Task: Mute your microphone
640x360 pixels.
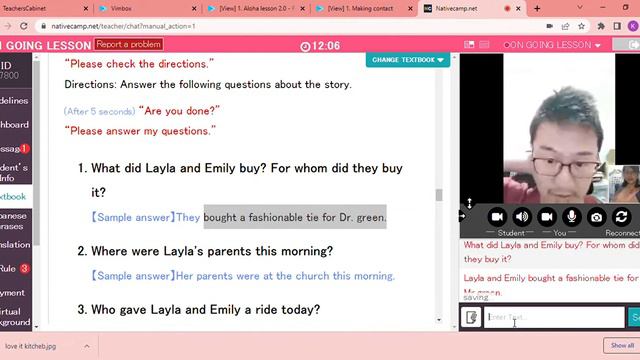Action: point(571,217)
